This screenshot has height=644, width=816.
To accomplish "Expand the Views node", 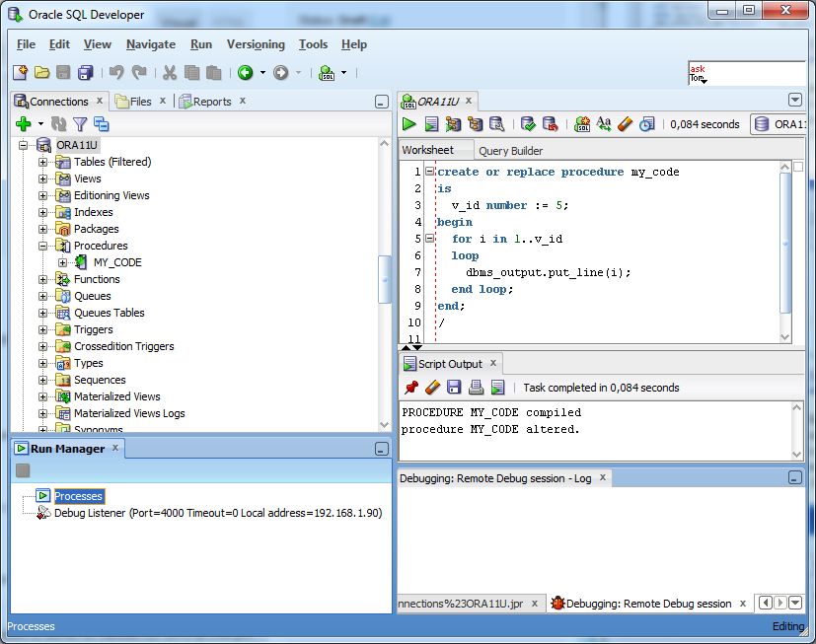I will pyautogui.click(x=42, y=179).
